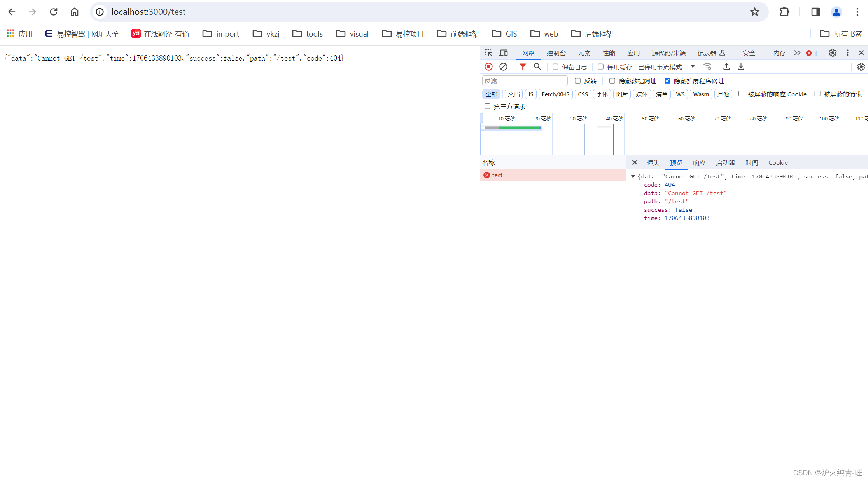
Task: Open the 时间 tab
Action: coord(751,162)
